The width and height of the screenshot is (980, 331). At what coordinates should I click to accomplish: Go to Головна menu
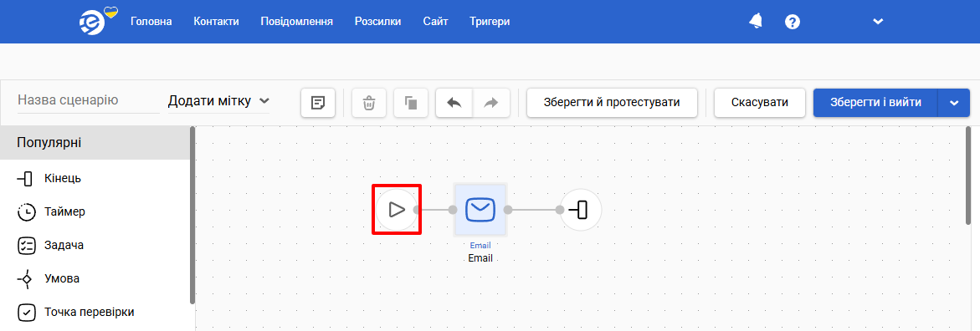tap(151, 21)
